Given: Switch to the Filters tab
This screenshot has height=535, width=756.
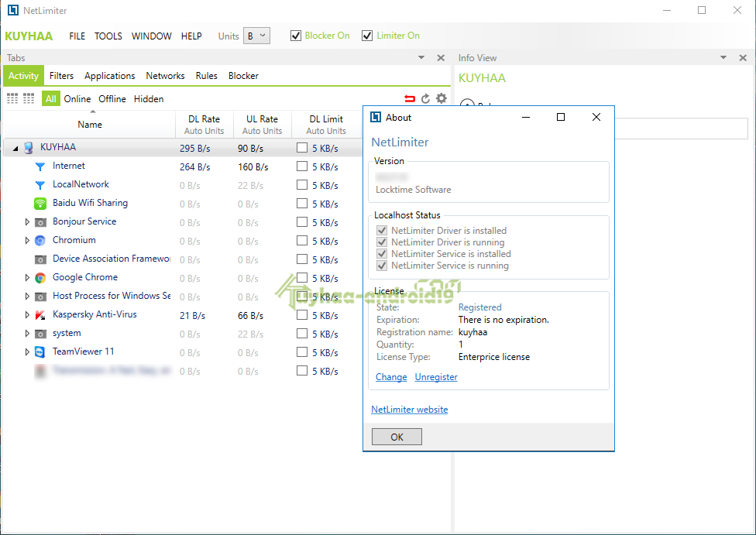Looking at the screenshot, I should [x=61, y=76].
